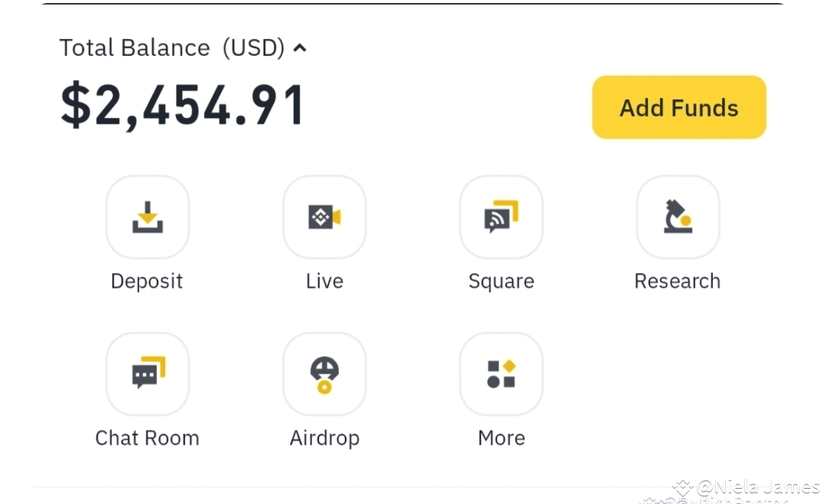Viewport: 826px width, 504px height.
Task: Click the Deposit text label
Action: coord(147,281)
